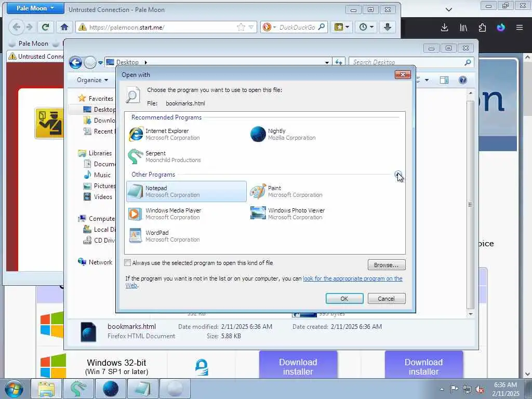The image size is (532, 399).
Task: Open Firefox list all tabs chevron
Action: point(449,9)
